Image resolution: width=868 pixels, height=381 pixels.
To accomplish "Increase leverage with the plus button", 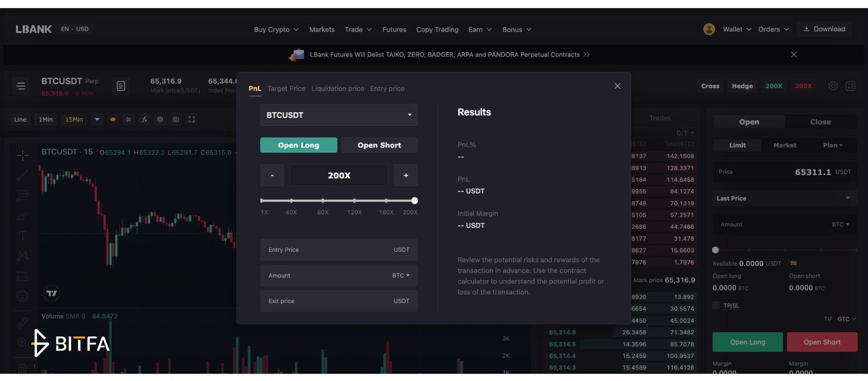I will (x=406, y=176).
